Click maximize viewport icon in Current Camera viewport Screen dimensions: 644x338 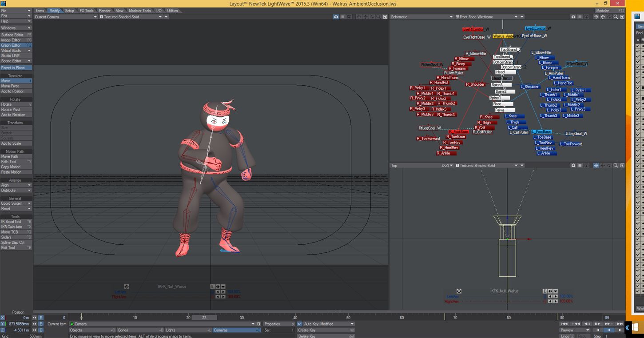tap(385, 17)
